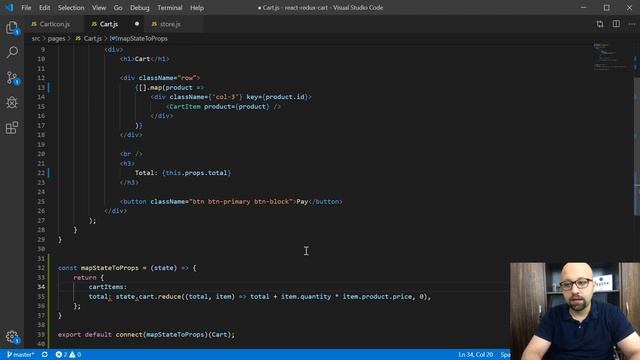The image size is (640, 360).
Task: Click className="row" on line 12
Action: coord(168,78)
